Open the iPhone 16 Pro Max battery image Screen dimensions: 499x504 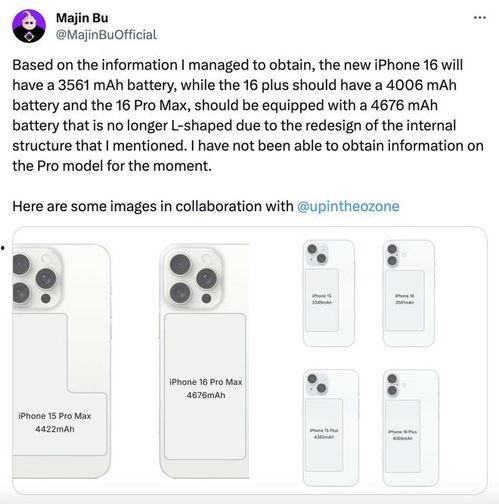204,361
